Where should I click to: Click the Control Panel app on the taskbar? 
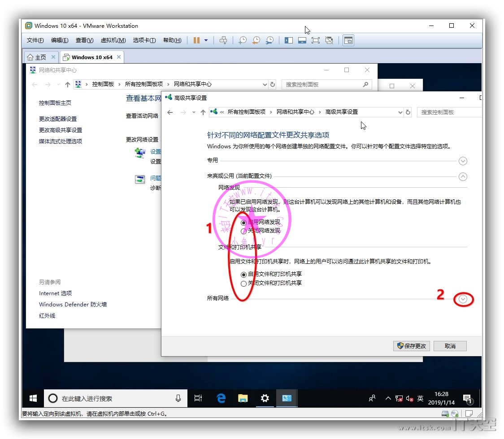pyautogui.click(x=287, y=399)
